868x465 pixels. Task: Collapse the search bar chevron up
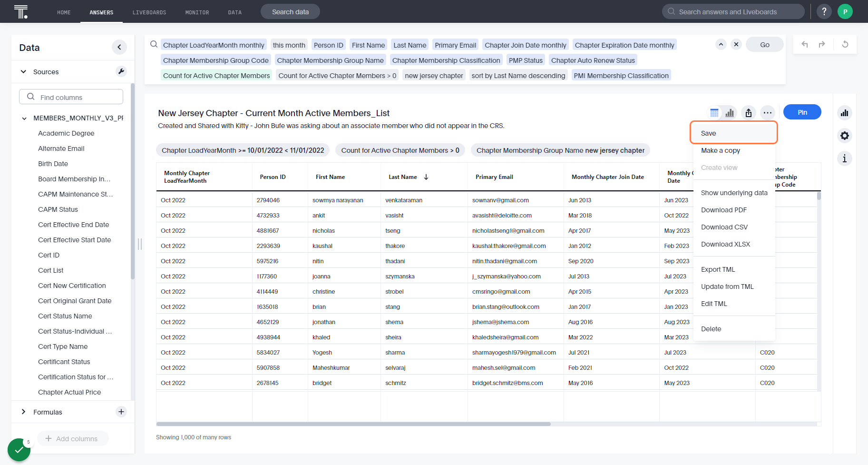tap(721, 44)
